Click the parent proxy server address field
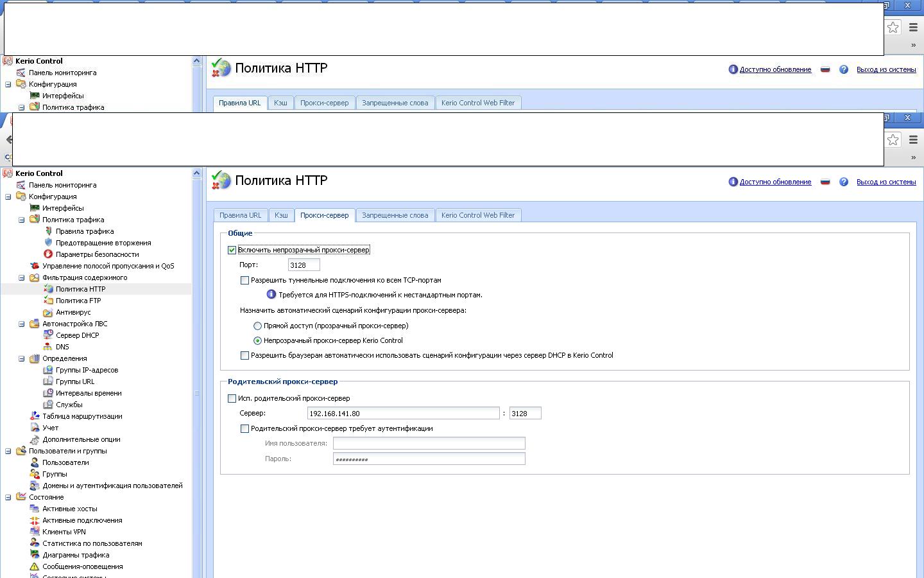 (x=403, y=414)
